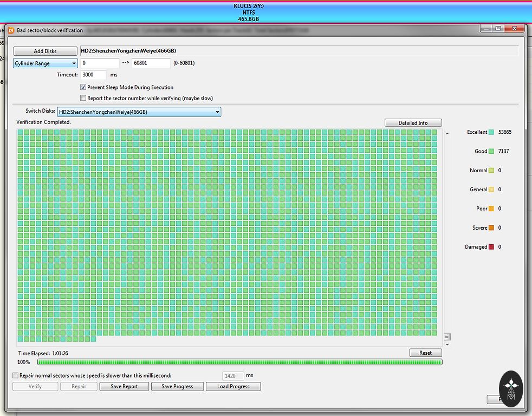The width and height of the screenshot is (532, 416).
Task: Disable Prevent Sleep Mode During Execution
Action: [x=83, y=87]
